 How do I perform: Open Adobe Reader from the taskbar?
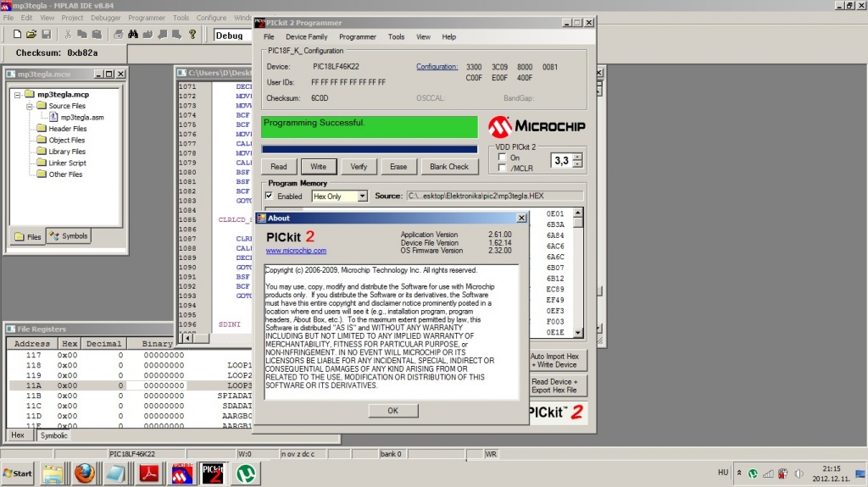point(149,473)
